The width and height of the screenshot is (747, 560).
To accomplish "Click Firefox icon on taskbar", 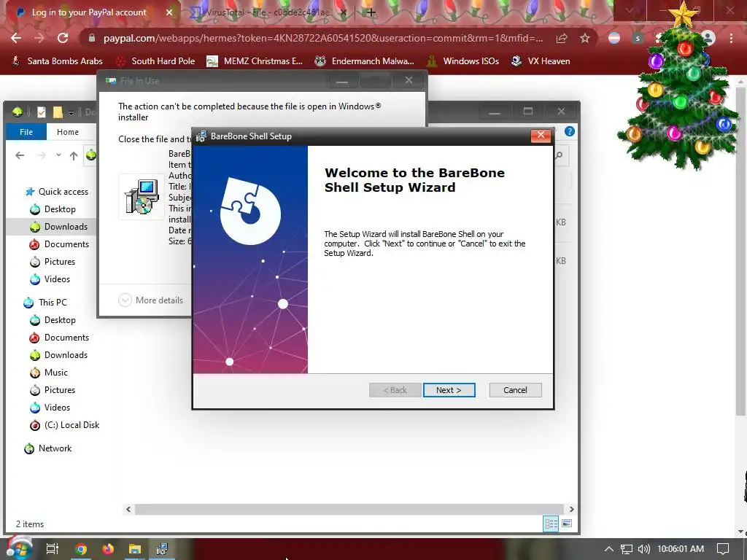I will [108, 548].
